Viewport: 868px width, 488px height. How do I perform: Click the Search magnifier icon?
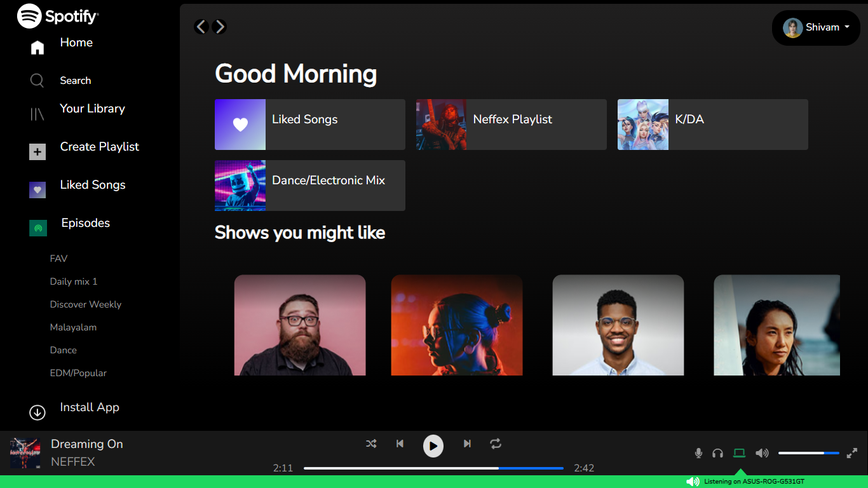(x=37, y=81)
